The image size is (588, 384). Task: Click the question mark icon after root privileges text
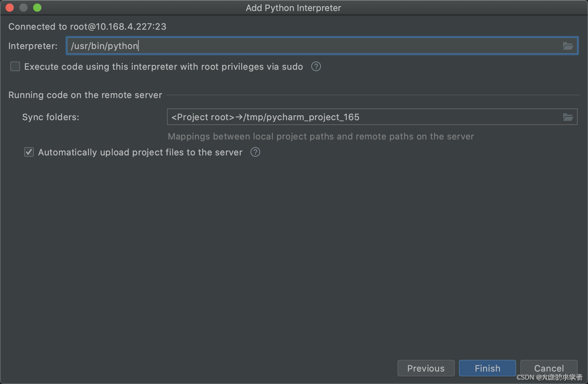(316, 66)
